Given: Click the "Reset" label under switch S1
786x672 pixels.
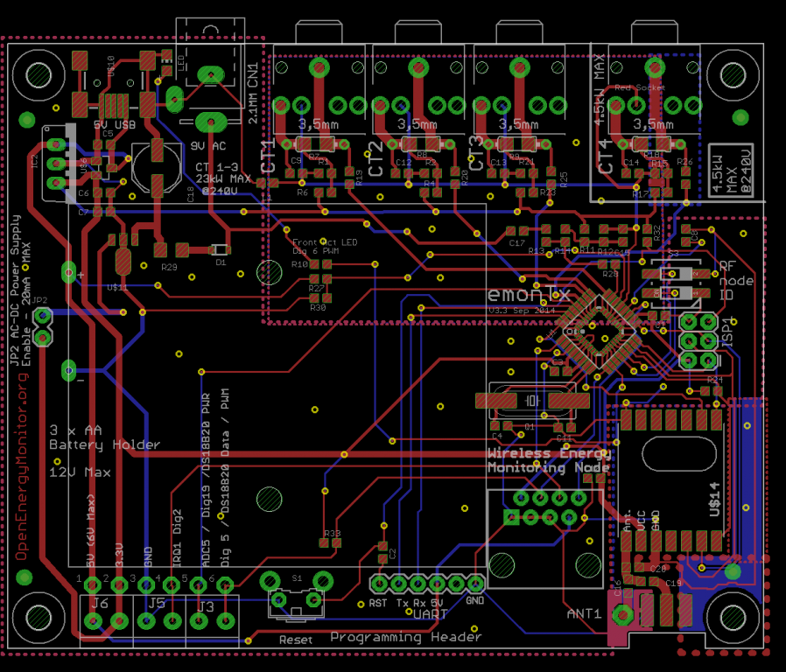Looking at the screenshot, I should [x=296, y=640].
